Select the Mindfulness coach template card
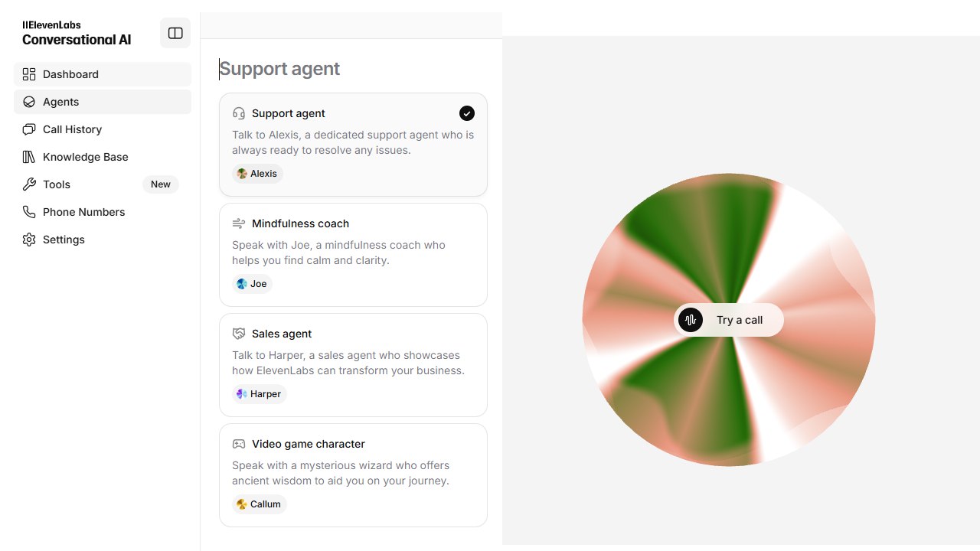The height and width of the screenshot is (551, 980). click(x=353, y=255)
